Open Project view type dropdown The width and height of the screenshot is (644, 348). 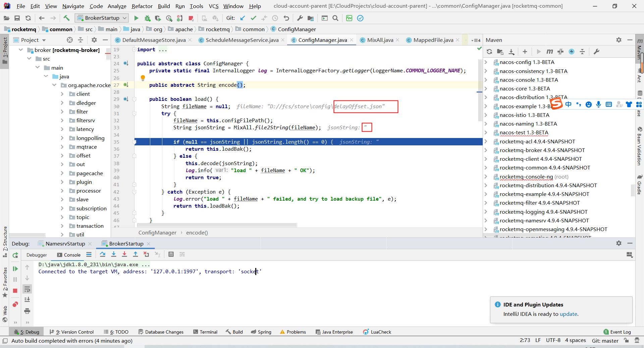coord(44,40)
